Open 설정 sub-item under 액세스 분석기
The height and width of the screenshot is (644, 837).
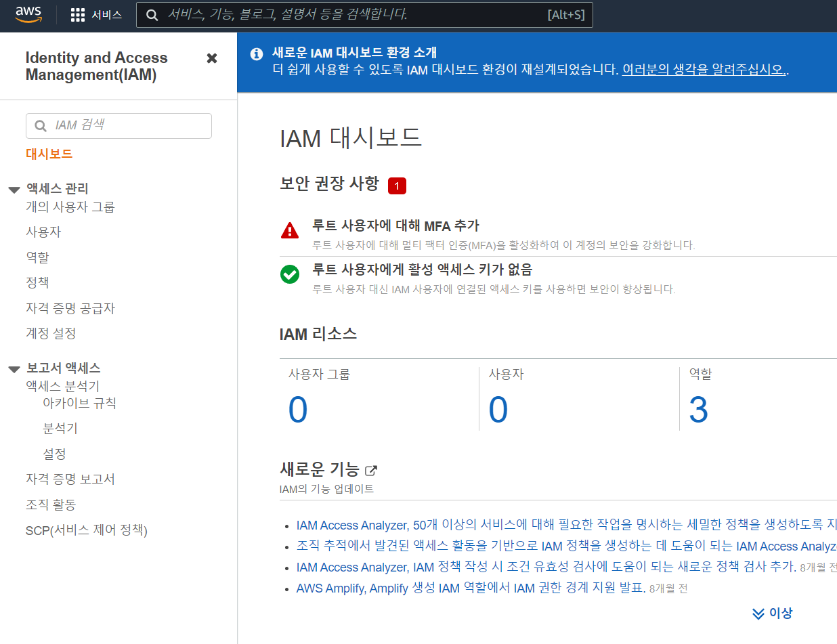pyautogui.click(x=54, y=454)
